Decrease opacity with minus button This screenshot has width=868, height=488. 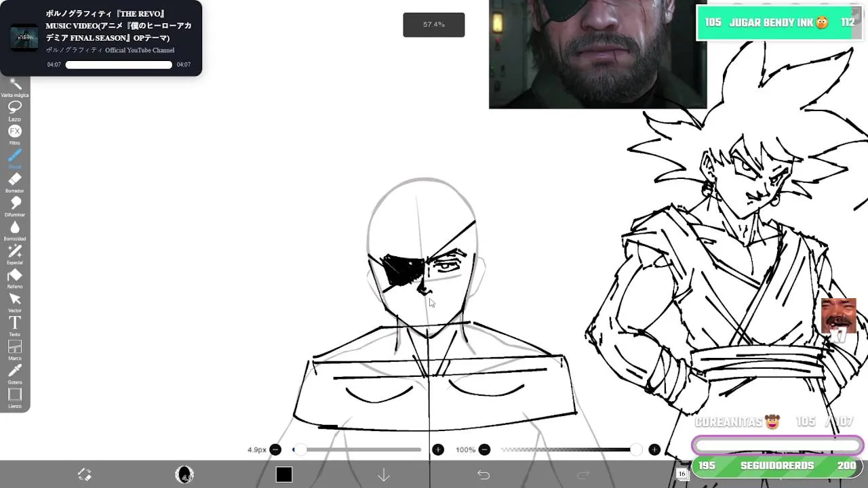point(484,449)
